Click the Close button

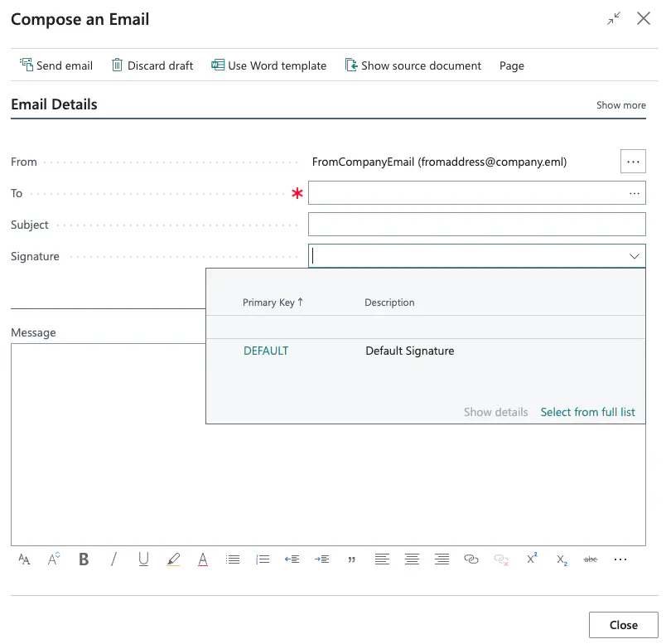pos(624,625)
